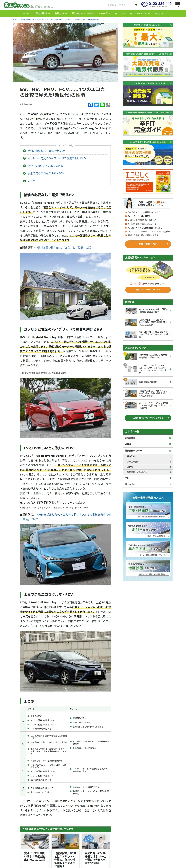Click HOME in the breadcrumb trail
The image size is (186, 868).
click(15, 20)
